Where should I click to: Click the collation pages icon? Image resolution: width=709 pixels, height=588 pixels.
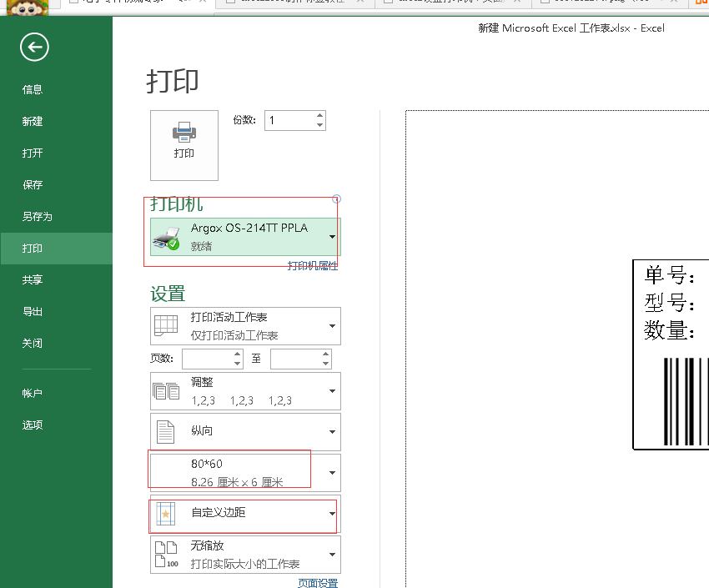point(166,391)
